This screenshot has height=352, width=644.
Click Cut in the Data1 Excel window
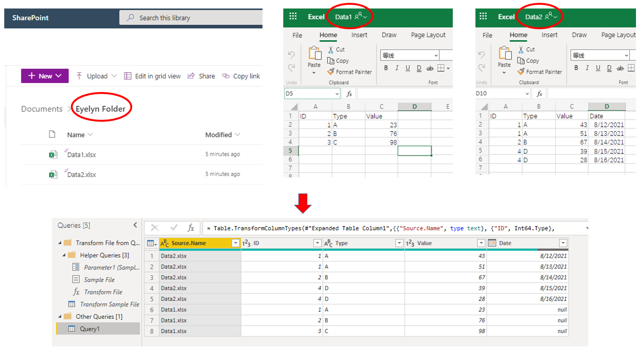[336, 50]
